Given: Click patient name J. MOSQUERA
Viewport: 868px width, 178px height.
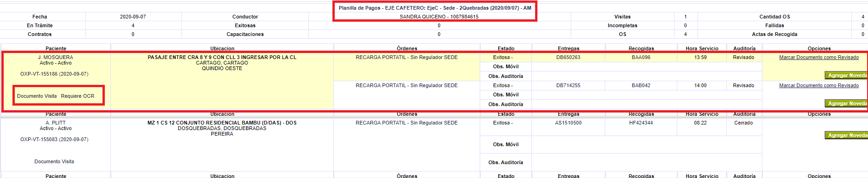Looking at the screenshot, I should pos(55,58).
